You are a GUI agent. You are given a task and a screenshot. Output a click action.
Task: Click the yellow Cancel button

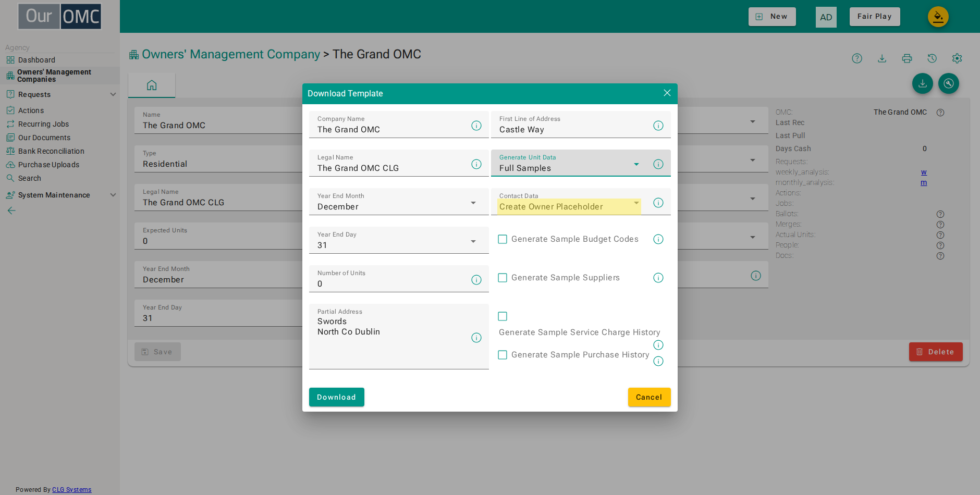649,397
